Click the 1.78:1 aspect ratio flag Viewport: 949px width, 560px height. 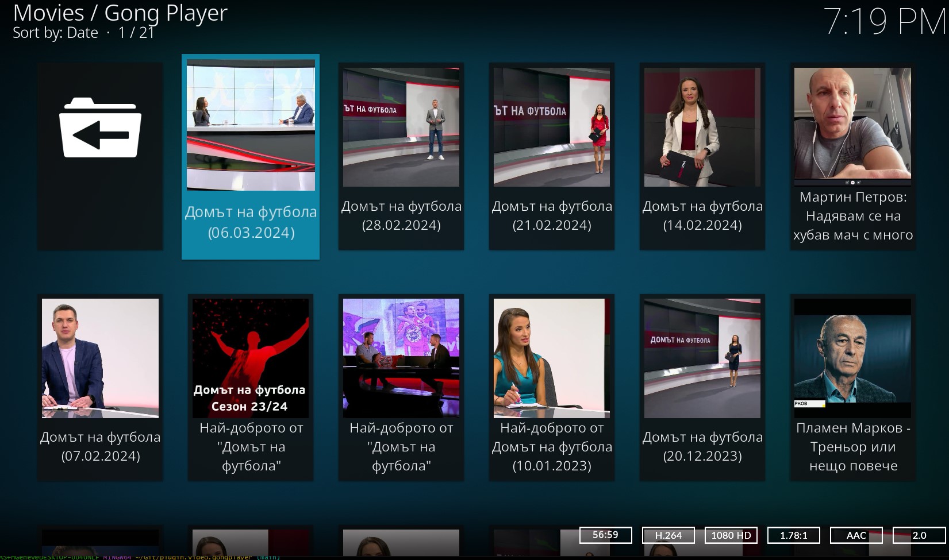794,535
